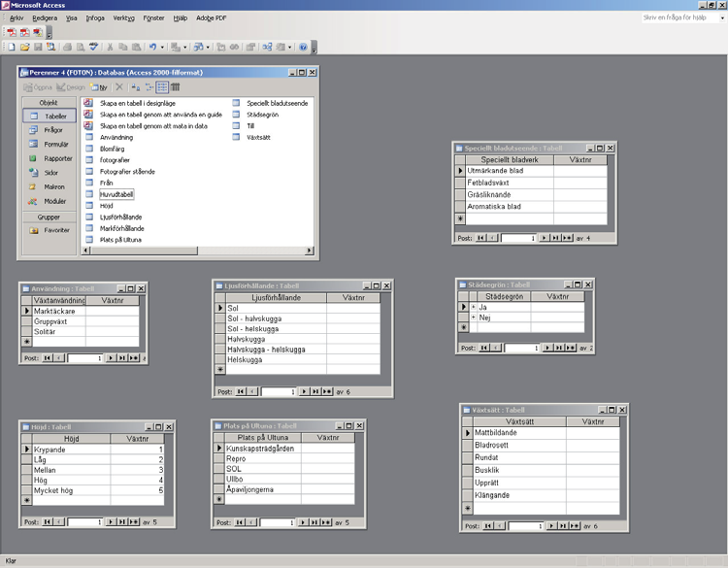Open the Adobe PDF menu

[211, 17]
